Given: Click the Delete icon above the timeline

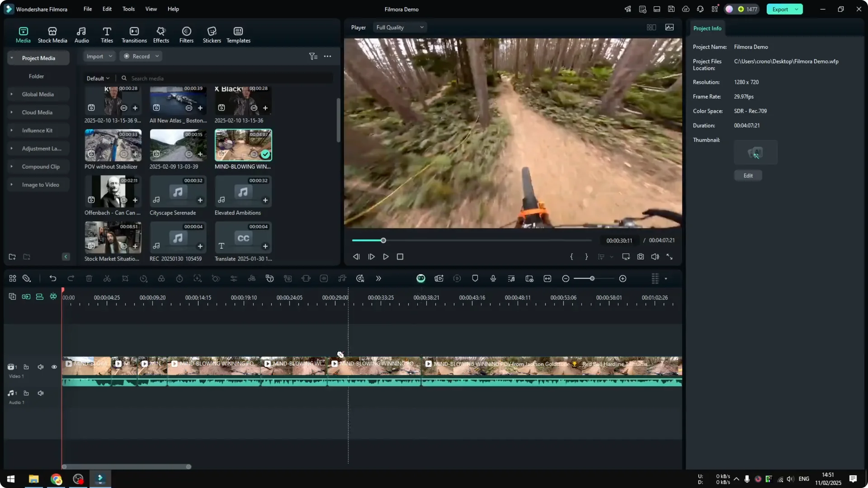Looking at the screenshot, I should 89,278.
